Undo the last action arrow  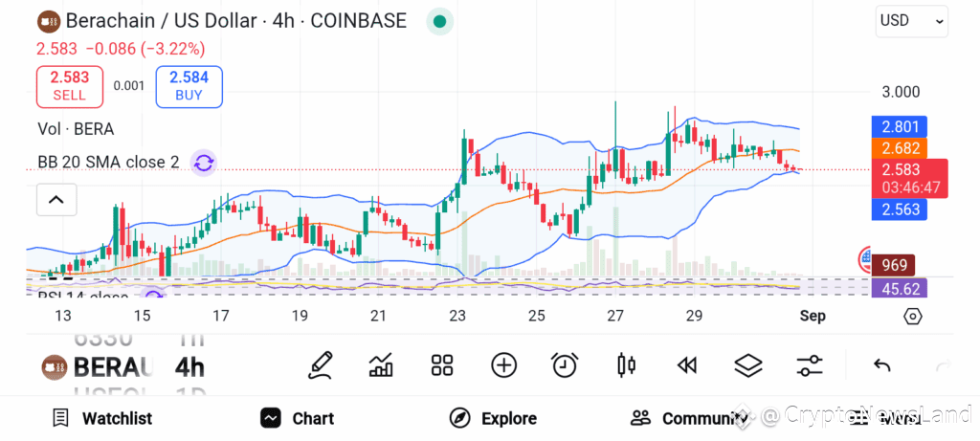(881, 365)
